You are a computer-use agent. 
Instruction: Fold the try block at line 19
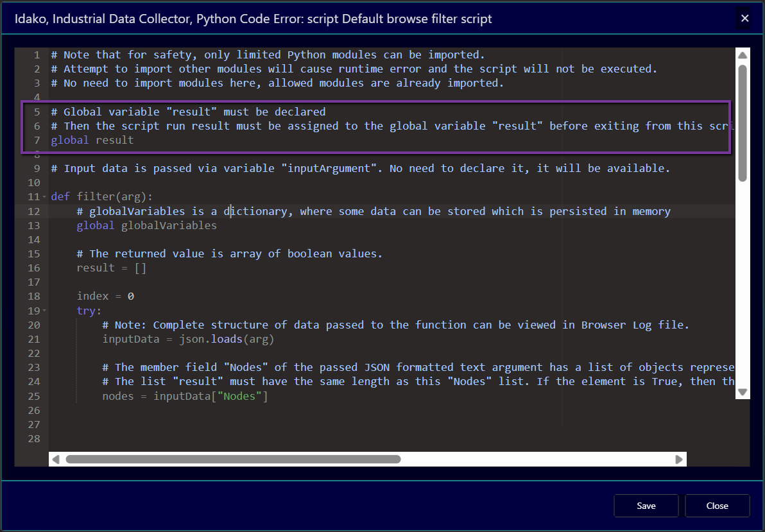pos(44,311)
